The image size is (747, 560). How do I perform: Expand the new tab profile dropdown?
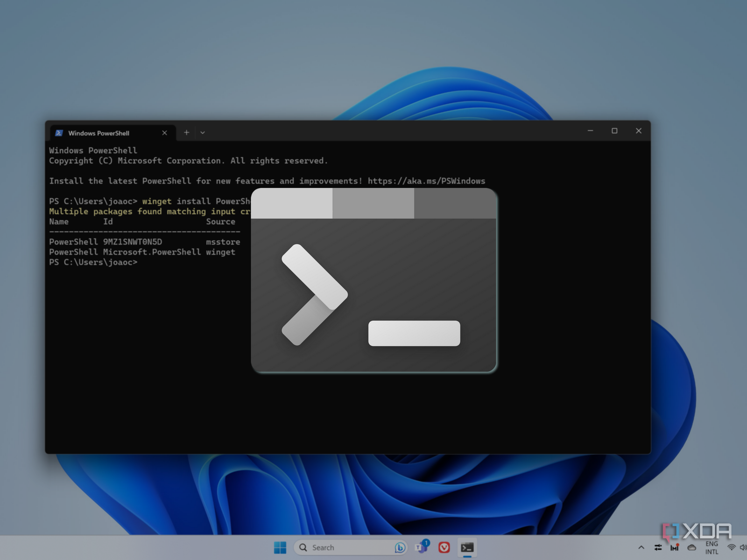pyautogui.click(x=203, y=133)
